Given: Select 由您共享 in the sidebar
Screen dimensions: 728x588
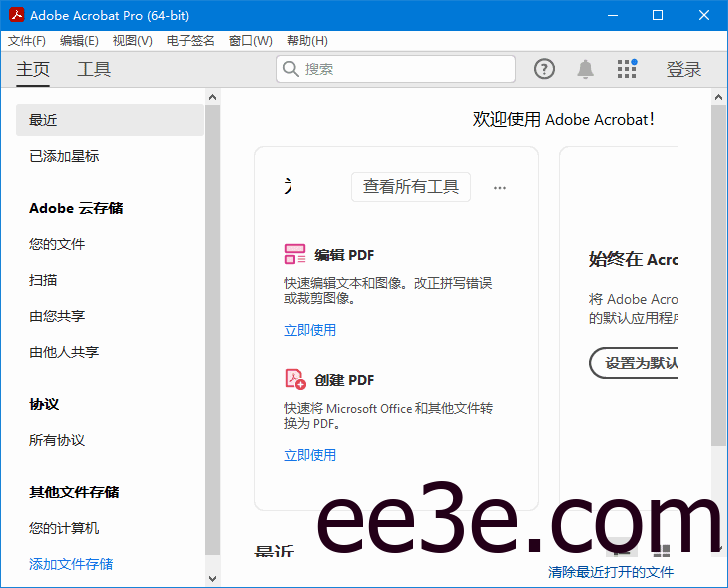Looking at the screenshot, I should 57,316.
